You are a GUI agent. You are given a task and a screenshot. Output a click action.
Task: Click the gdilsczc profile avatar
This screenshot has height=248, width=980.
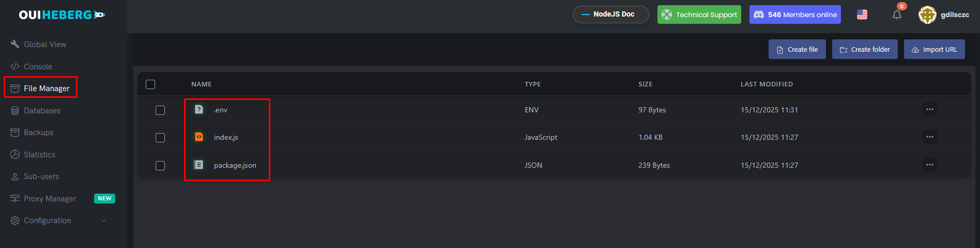pos(927,14)
